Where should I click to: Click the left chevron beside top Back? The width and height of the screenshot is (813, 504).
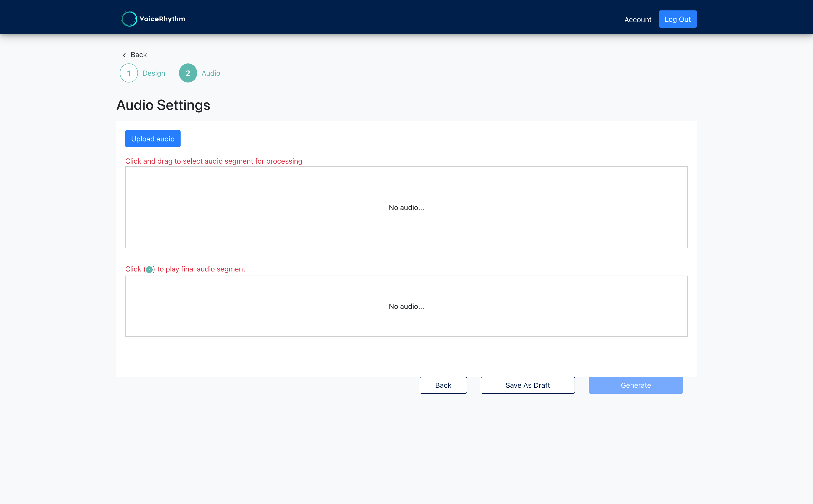click(x=125, y=55)
